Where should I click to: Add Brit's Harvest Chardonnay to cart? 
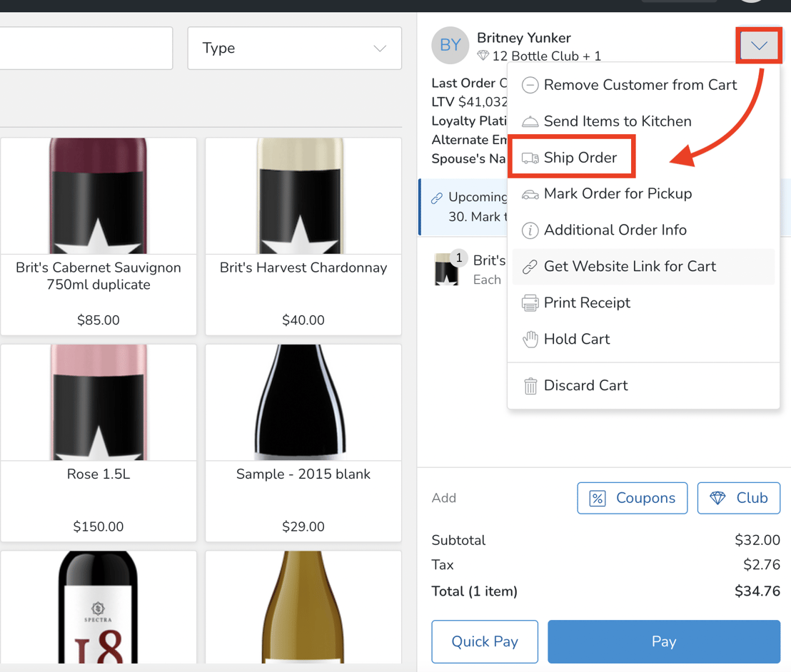[x=303, y=236]
